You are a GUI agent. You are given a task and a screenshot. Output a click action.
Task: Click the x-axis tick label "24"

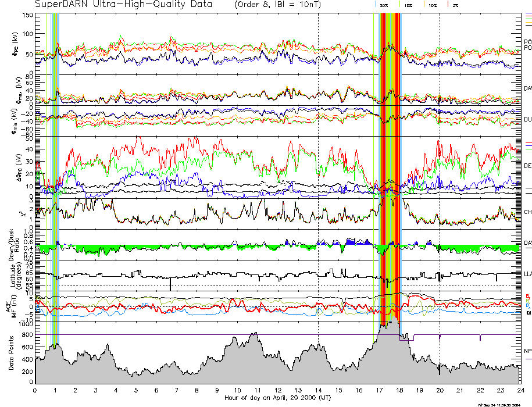(x=521, y=390)
